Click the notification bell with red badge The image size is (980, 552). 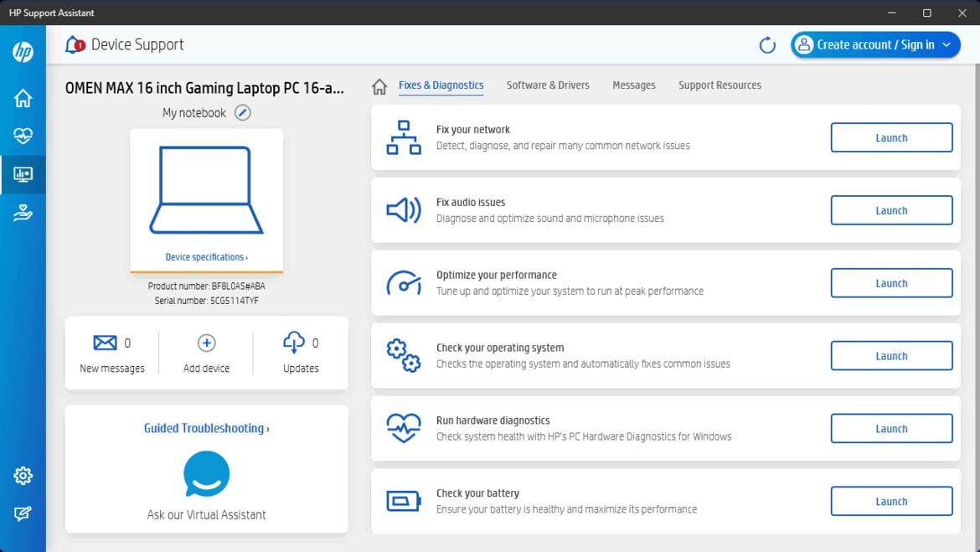point(75,44)
